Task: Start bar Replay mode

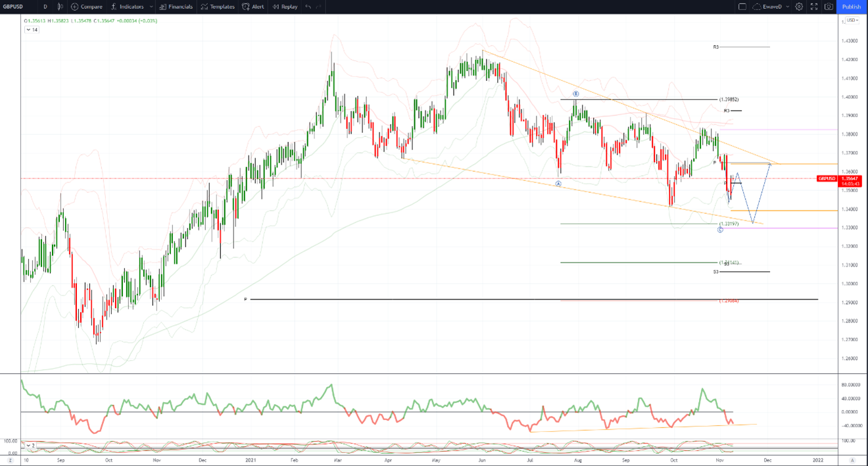Action: point(285,7)
